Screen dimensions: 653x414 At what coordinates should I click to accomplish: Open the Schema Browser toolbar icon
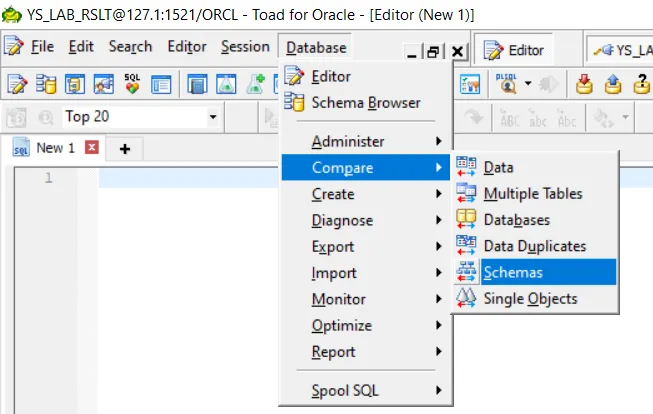point(46,85)
